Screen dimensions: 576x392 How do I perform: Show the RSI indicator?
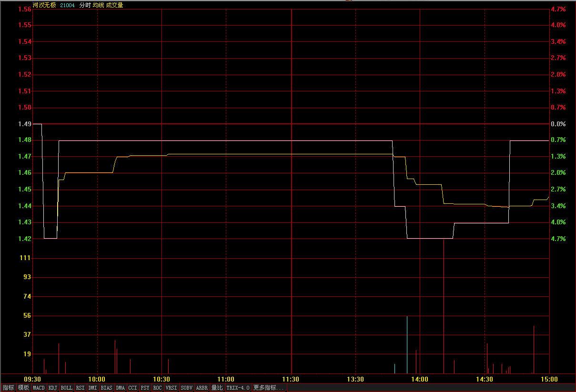(x=80, y=388)
